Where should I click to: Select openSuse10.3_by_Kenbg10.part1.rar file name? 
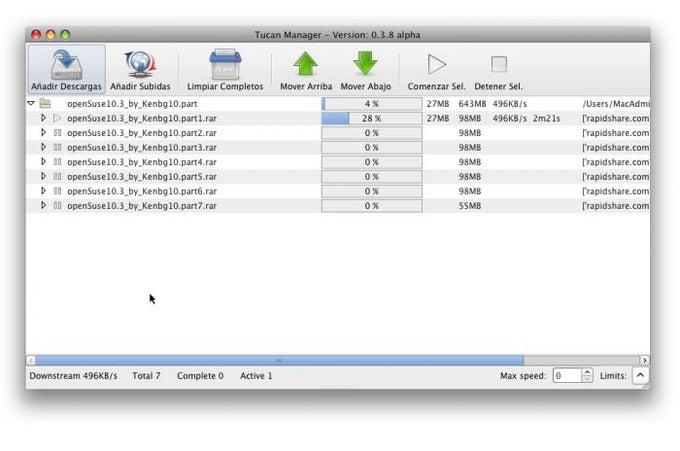pos(142,118)
